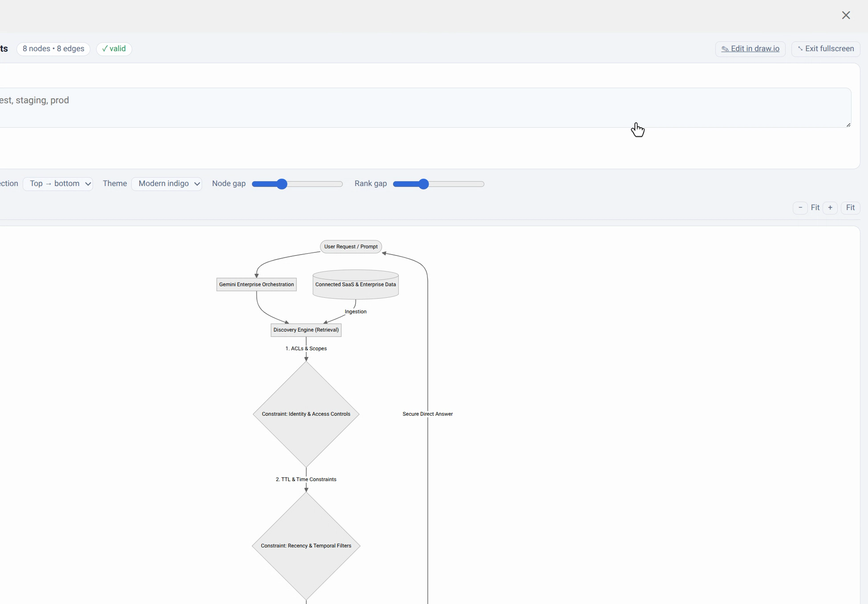The height and width of the screenshot is (604, 868).
Task: Click the Theme label
Action: click(115, 183)
